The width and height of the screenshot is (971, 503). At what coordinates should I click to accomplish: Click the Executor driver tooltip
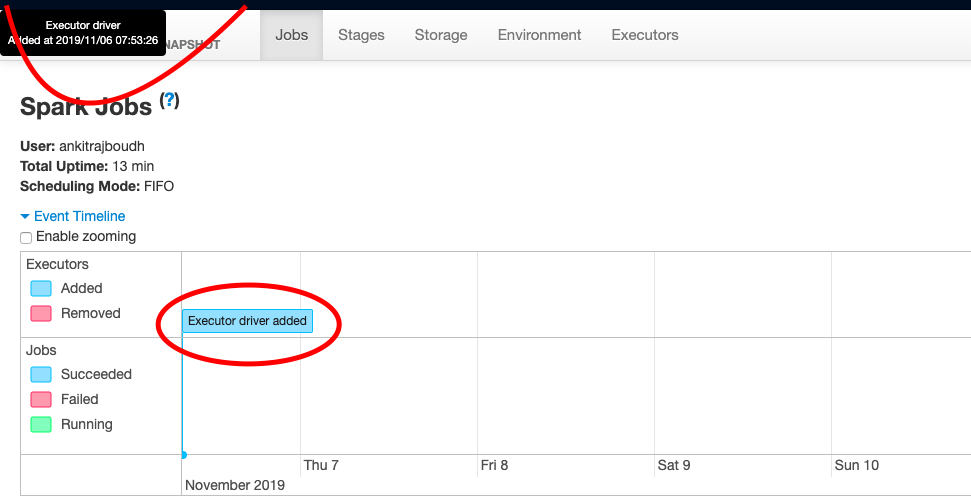coord(83,33)
